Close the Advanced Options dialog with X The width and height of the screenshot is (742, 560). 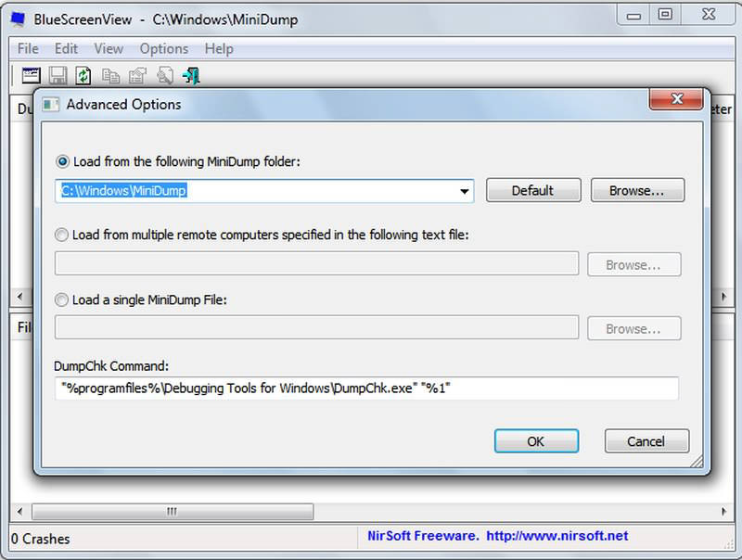(x=676, y=99)
